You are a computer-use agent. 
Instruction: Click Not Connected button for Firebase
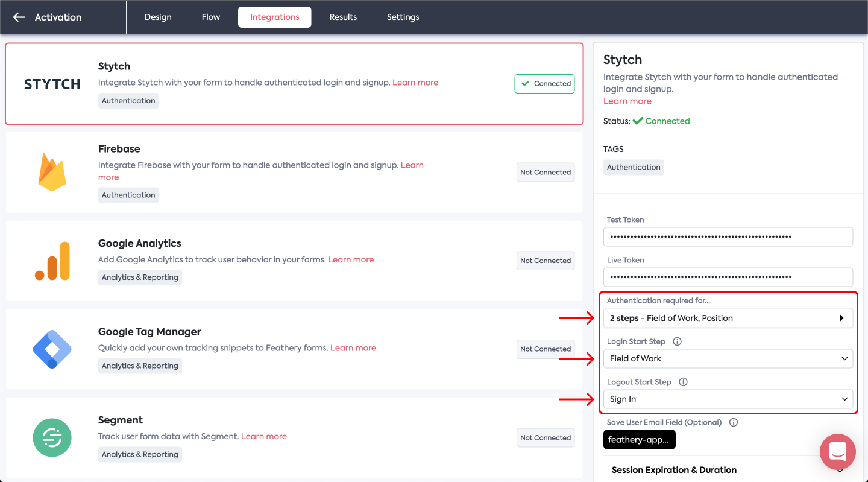click(x=545, y=172)
